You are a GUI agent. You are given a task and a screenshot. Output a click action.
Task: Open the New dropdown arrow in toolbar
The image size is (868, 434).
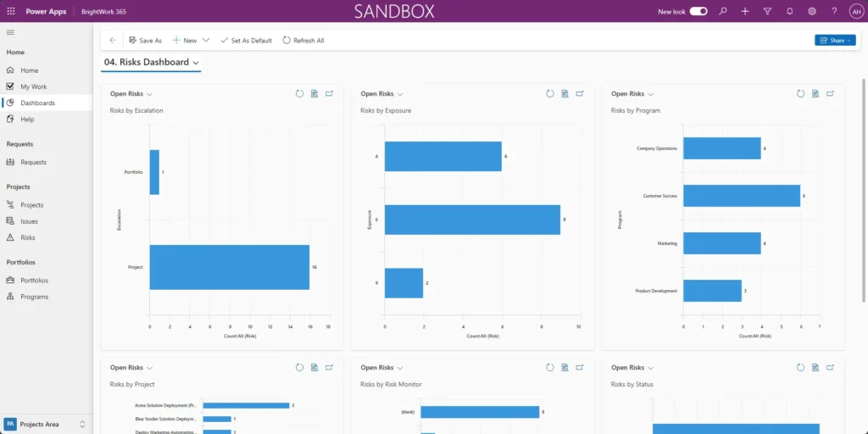206,41
